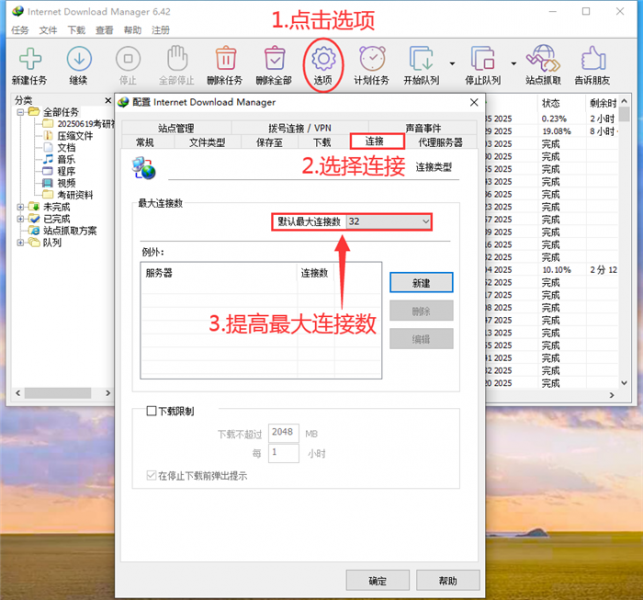Screen dimensions: 643x600
Task: Toggle the 下载限制 checkbox
Action: click(x=151, y=411)
